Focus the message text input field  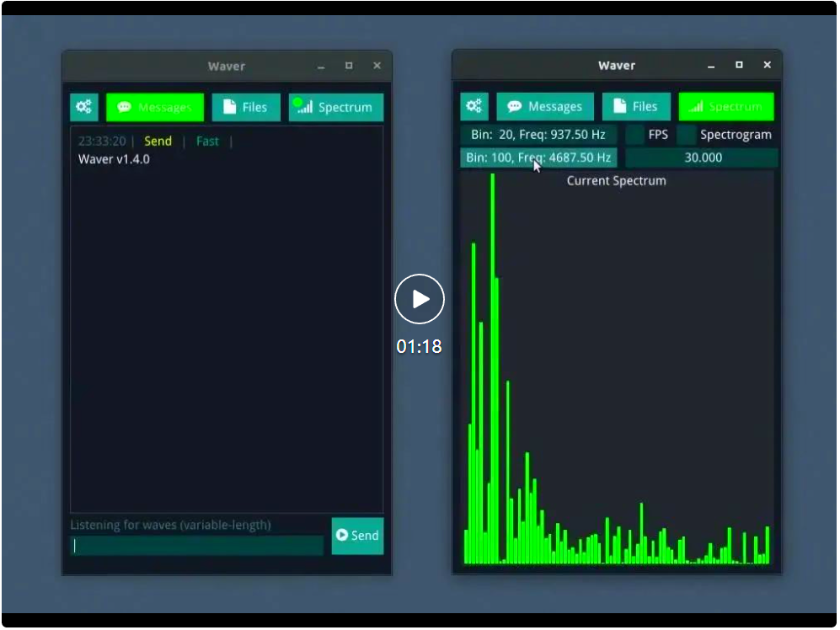click(x=196, y=546)
